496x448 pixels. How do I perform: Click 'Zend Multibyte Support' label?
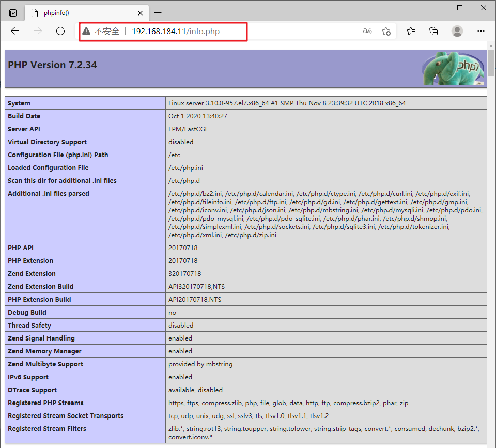coord(45,364)
